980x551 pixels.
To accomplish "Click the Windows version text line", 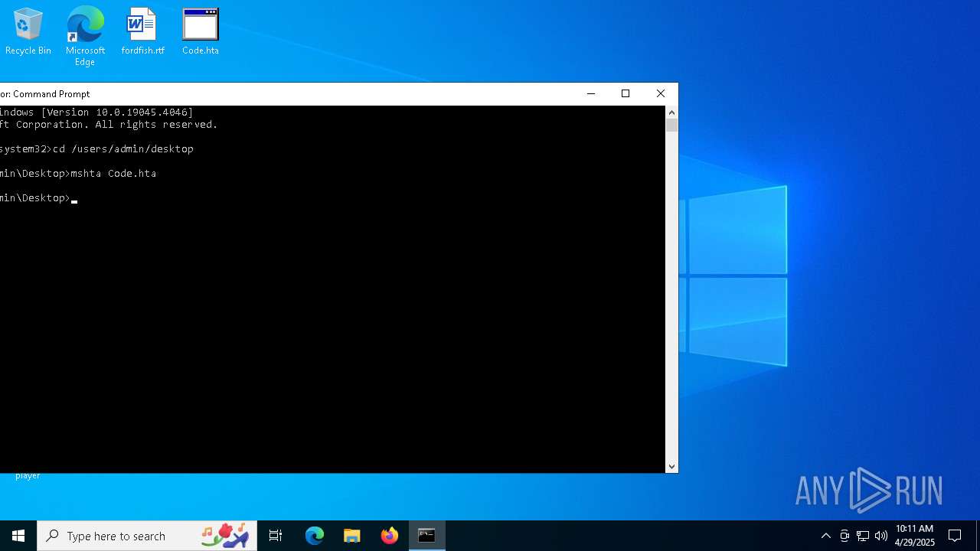I will pos(96,112).
